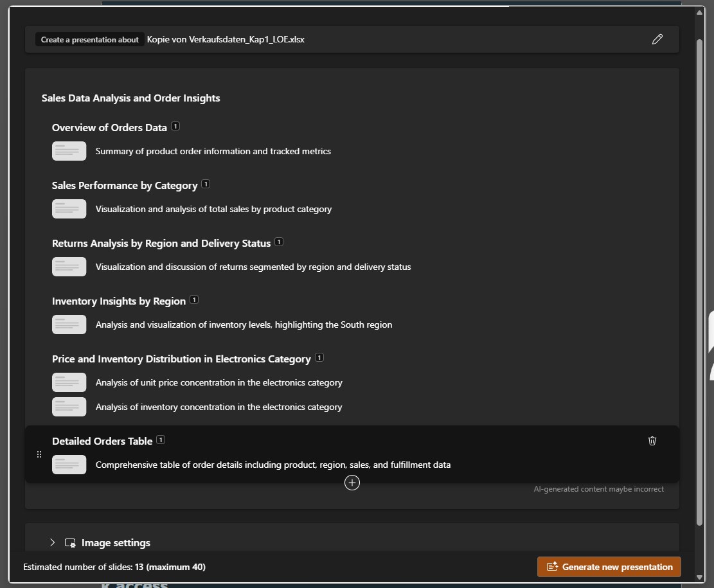Grab the drag handle of Detailed Orders Table
The height and width of the screenshot is (588, 714).
click(39, 454)
